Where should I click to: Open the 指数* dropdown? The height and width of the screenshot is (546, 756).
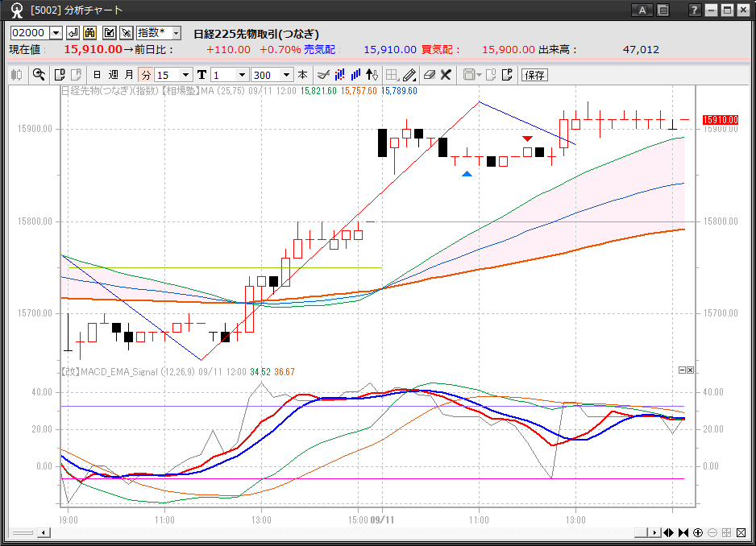tap(176, 33)
